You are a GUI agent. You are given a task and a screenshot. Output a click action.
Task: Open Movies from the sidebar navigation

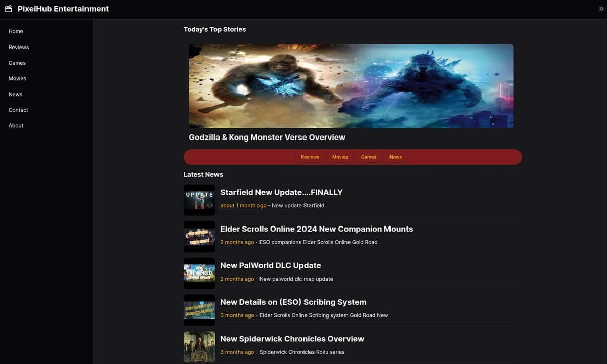17,78
